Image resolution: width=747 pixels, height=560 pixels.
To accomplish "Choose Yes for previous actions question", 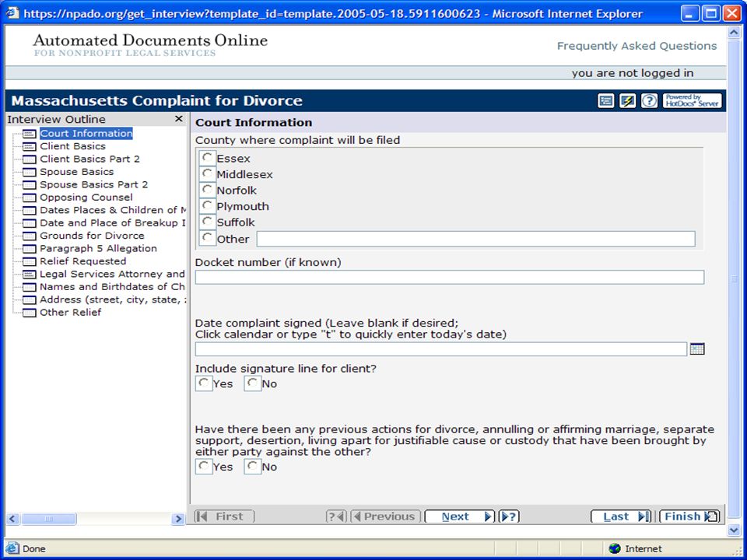I will [x=204, y=466].
